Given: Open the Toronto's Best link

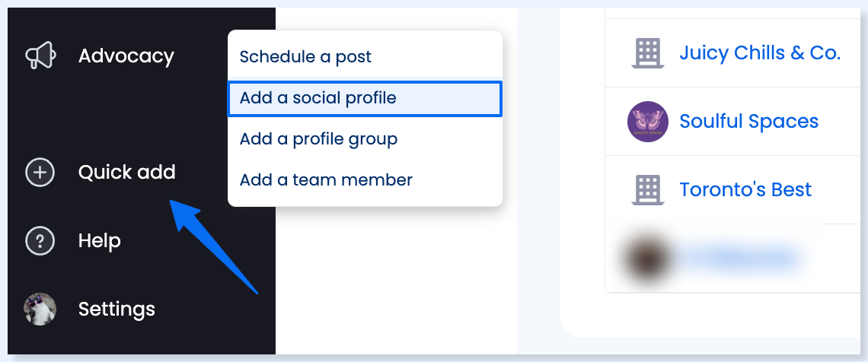Looking at the screenshot, I should click(x=745, y=189).
